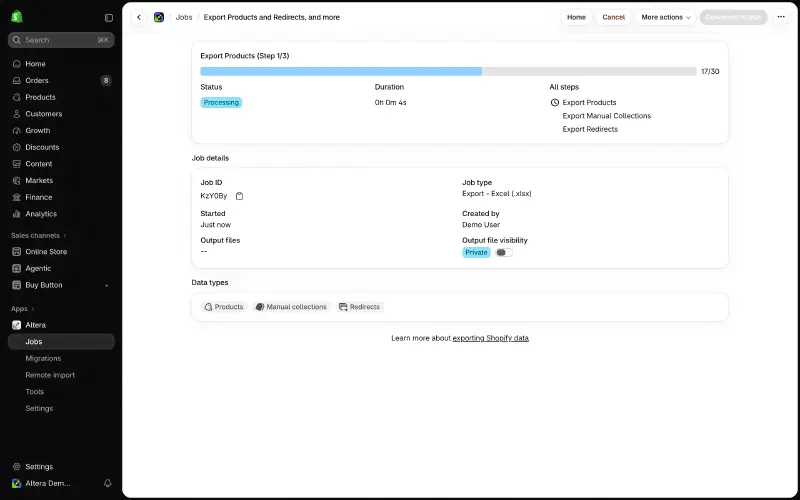Click the Export - Excel (.xlsx) value
800x500 pixels.
pyautogui.click(x=497, y=194)
